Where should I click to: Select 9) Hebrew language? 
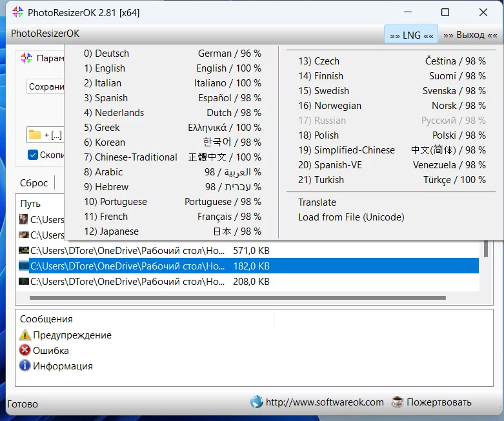(x=172, y=186)
